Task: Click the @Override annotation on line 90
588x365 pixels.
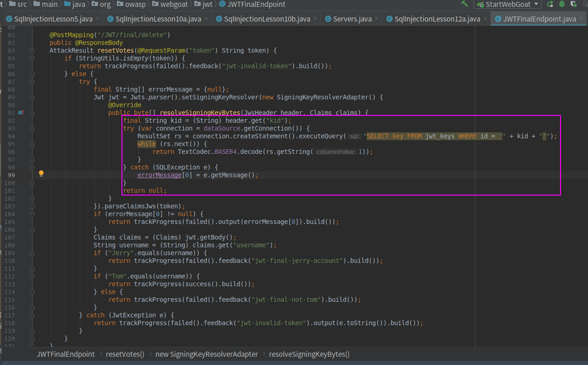Action: point(125,105)
